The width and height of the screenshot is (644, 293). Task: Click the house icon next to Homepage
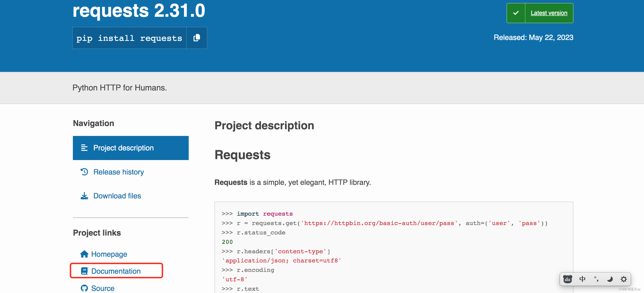point(84,254)
